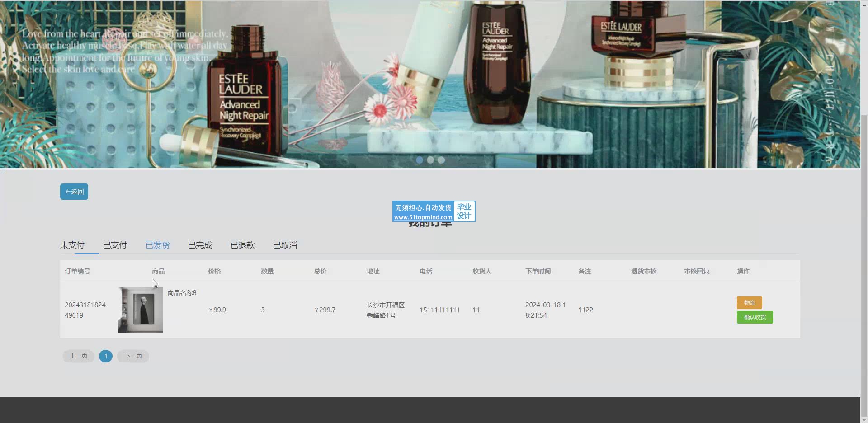The image size is (868, 423).
Task: Select page number 1
Action: [106, 356]
